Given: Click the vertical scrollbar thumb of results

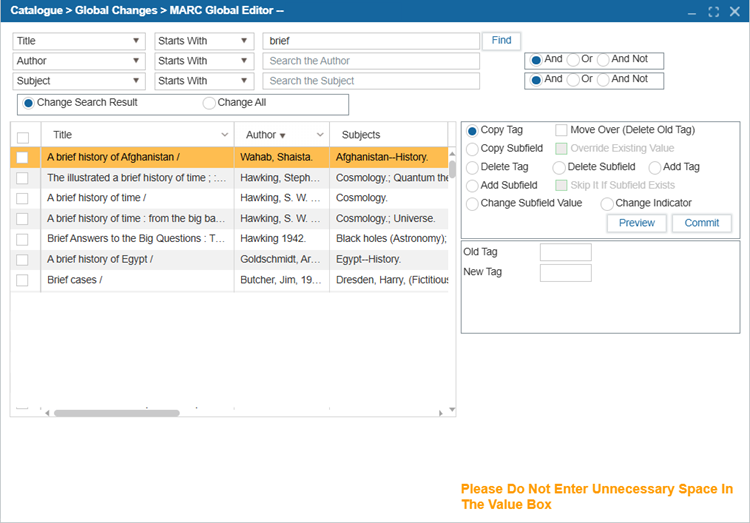Looking at the screenshot, I should pyautogui.click(x=452, y=168).
